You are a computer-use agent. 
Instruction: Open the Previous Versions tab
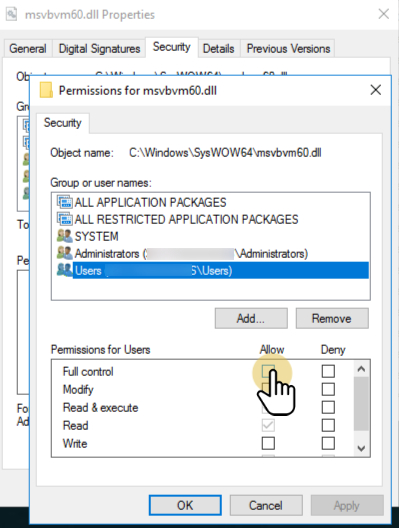click(288, 48)
